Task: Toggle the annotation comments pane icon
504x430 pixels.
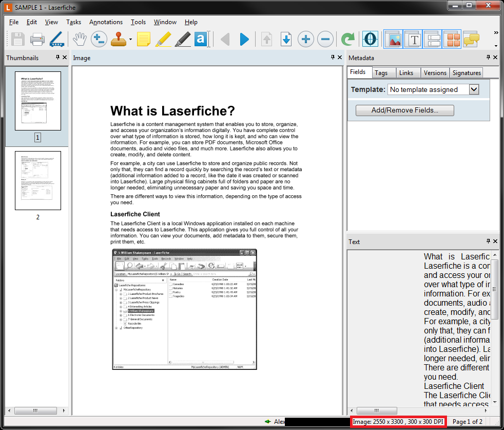Action: coord(471,39)
